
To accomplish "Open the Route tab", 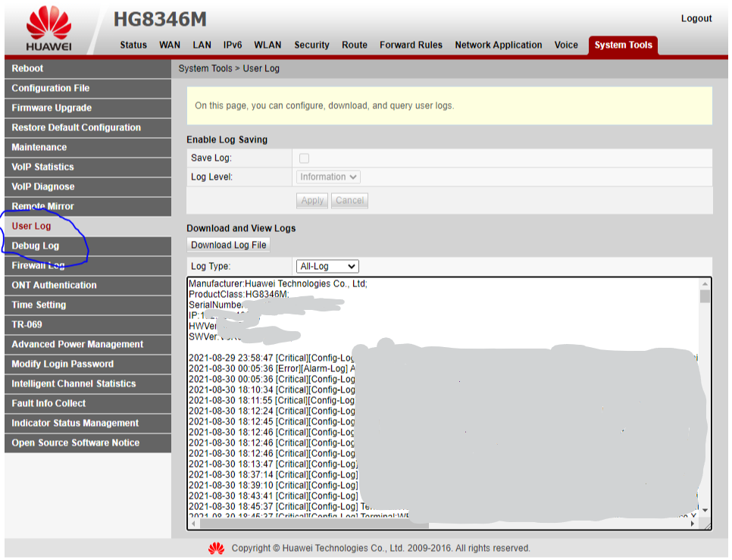I will point(355,45).
